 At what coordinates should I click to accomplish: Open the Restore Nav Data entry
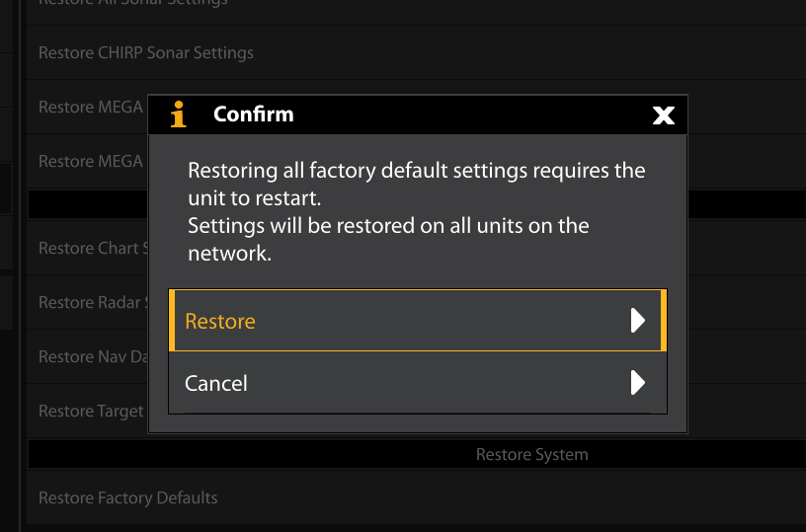pos(93,356)
